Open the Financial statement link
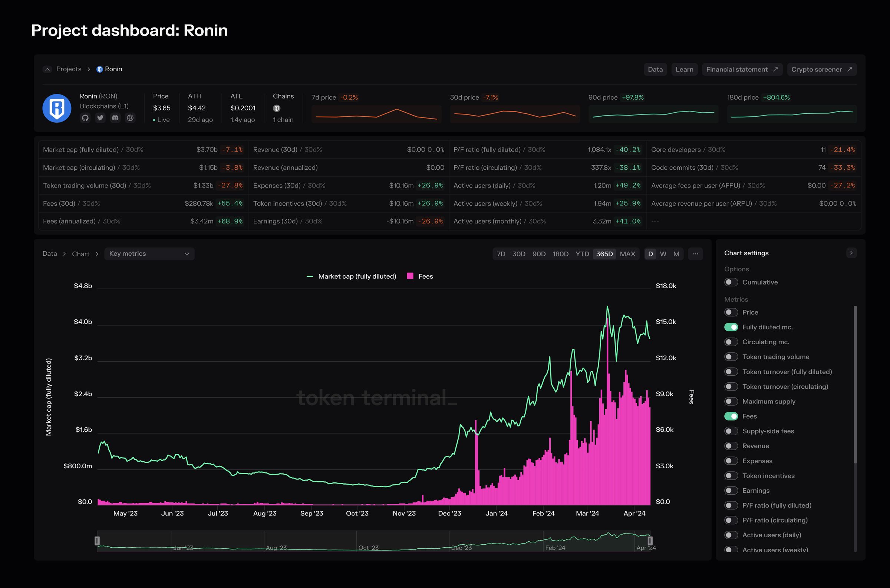Screen dimensions: 890x588 (x=742, y=69)
